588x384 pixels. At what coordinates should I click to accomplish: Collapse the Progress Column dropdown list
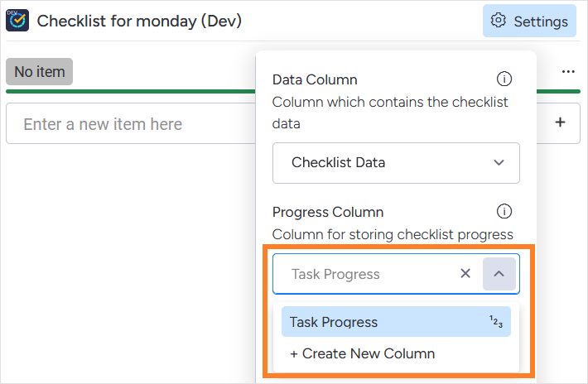click(499, 274)
